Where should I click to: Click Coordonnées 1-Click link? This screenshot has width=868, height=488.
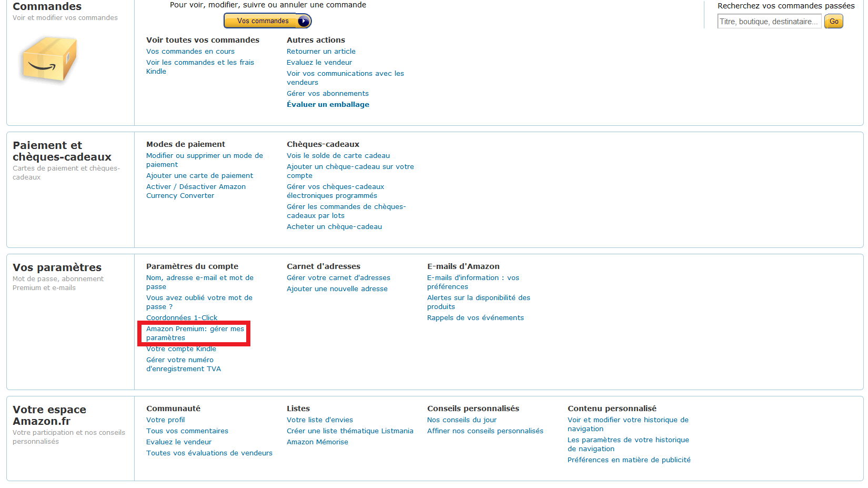coord(181,317)
